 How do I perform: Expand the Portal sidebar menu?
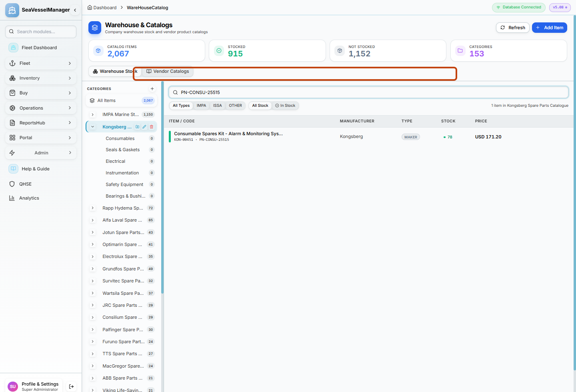41,138
